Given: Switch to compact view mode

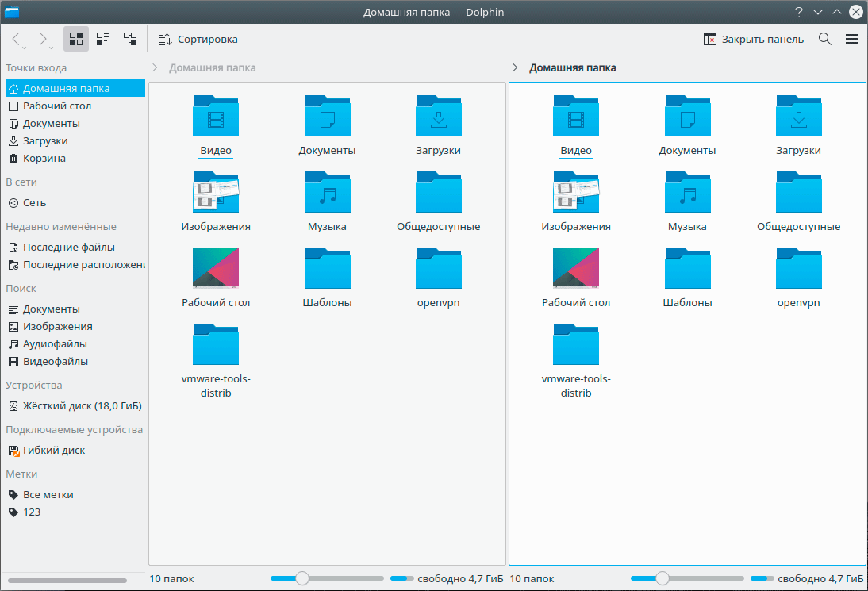Looking at the screenshot, I should pyautogui.click(x=103, y=39).
